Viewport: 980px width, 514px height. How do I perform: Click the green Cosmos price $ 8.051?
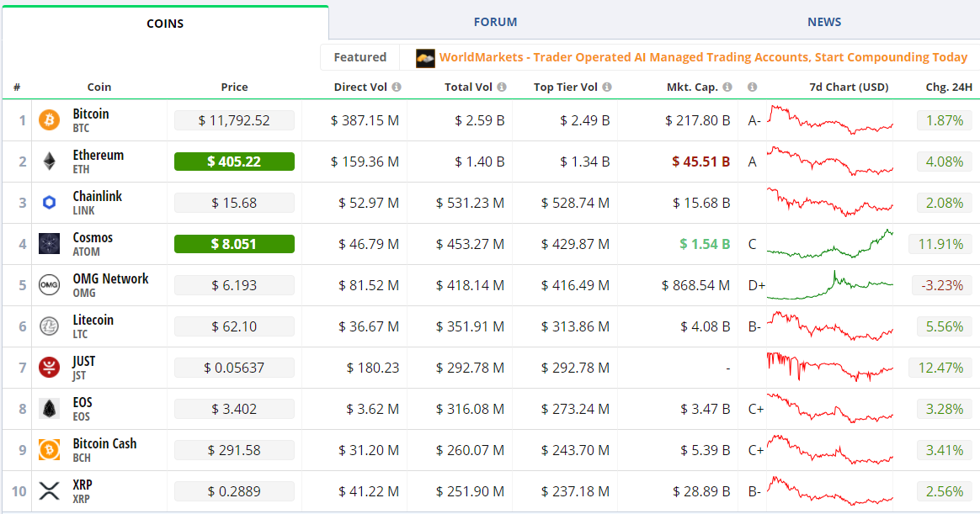click(234, 244)
